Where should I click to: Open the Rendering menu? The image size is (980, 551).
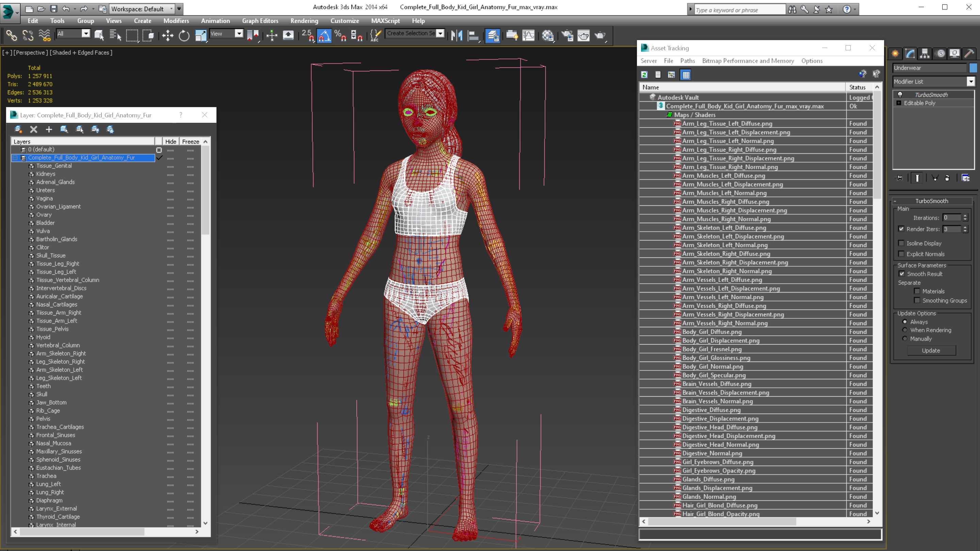304,21
